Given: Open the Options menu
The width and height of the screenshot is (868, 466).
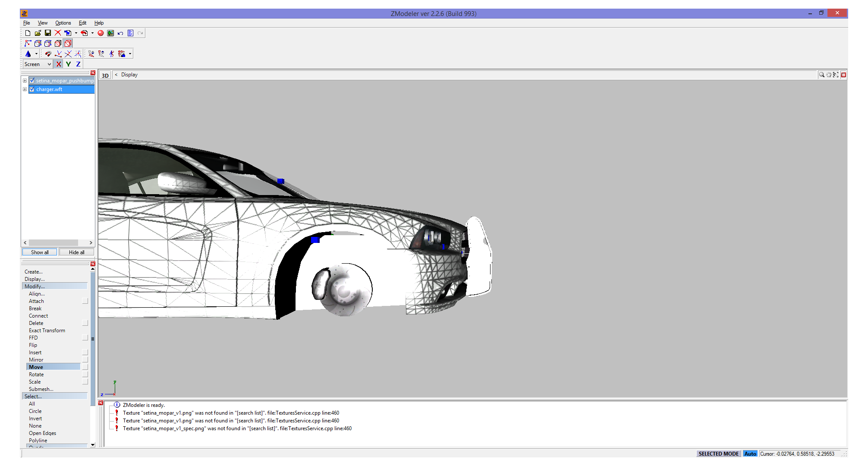Looking at the screenshot, I should [x=63, y=23].
